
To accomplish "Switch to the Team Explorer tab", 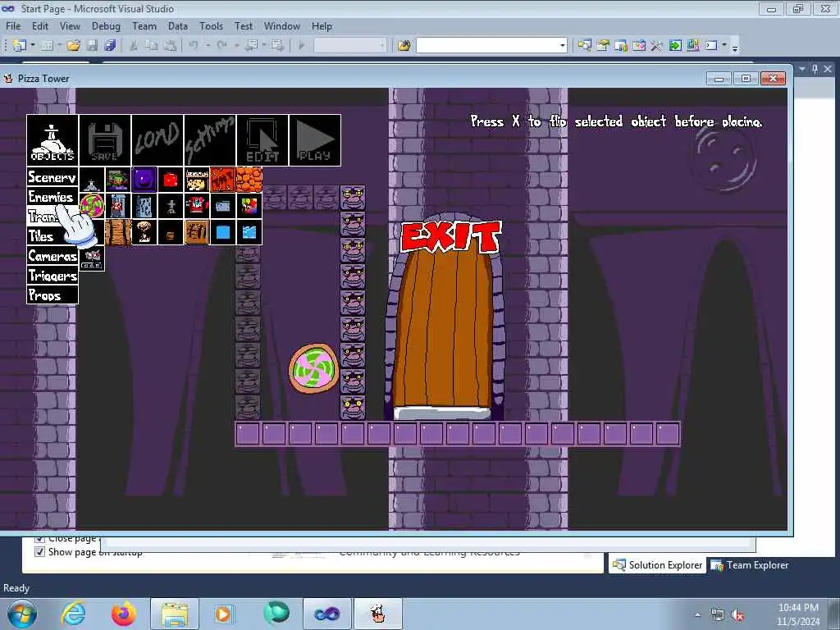I will [750, 565].
